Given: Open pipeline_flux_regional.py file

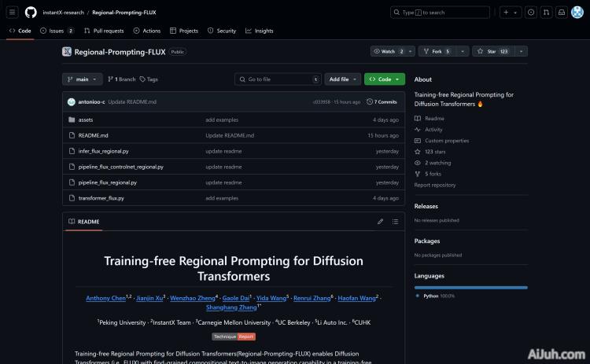Looking at the screenshot, I should 108,182.
